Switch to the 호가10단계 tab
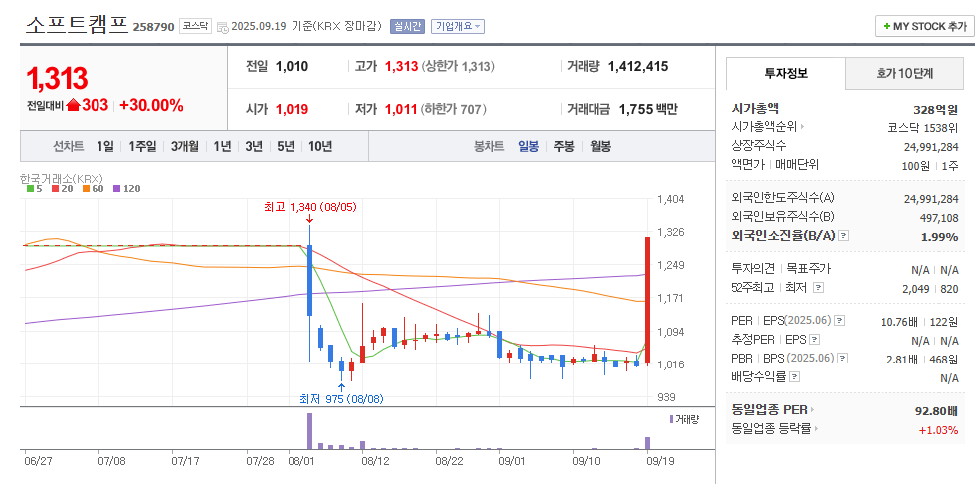The image size is (980, 484). click(904, 73)
